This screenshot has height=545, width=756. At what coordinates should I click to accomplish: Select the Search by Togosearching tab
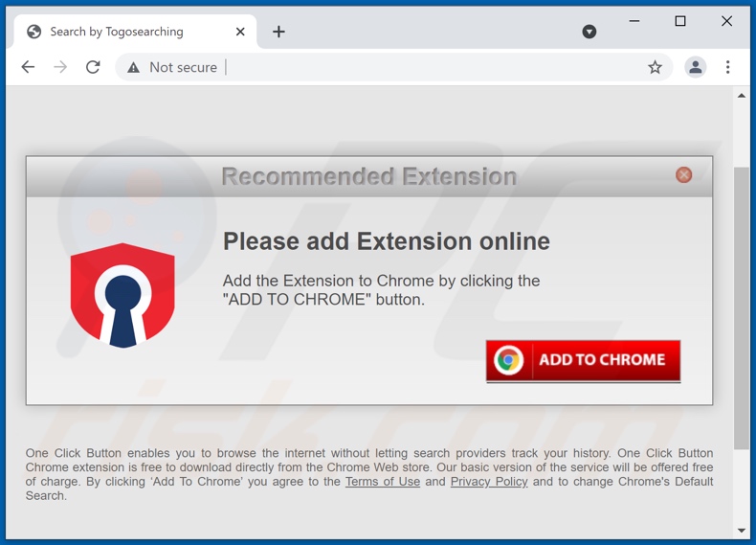coord(136,32)
